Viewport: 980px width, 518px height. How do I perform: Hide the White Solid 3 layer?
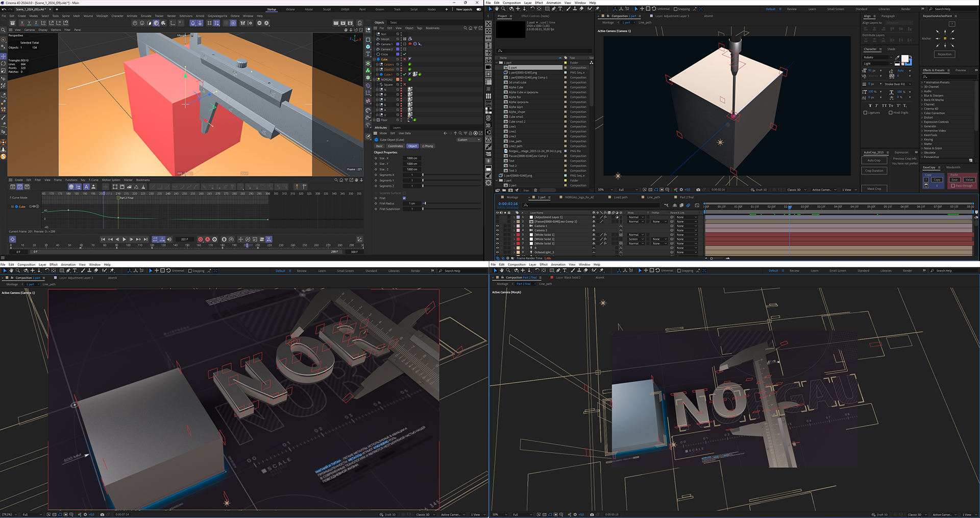click(497, 239)
